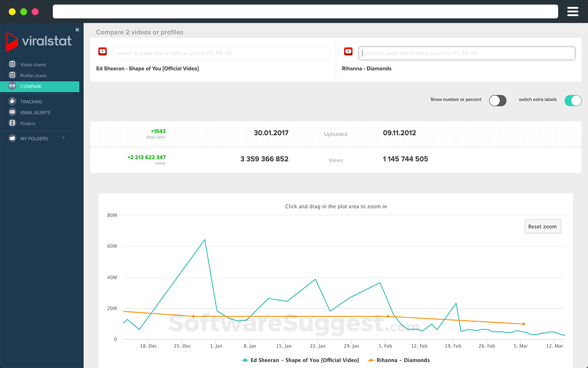The width and height of the screenshot is (588, 368).
Task: Click the COMPARE flags icon
Action: 12,86
